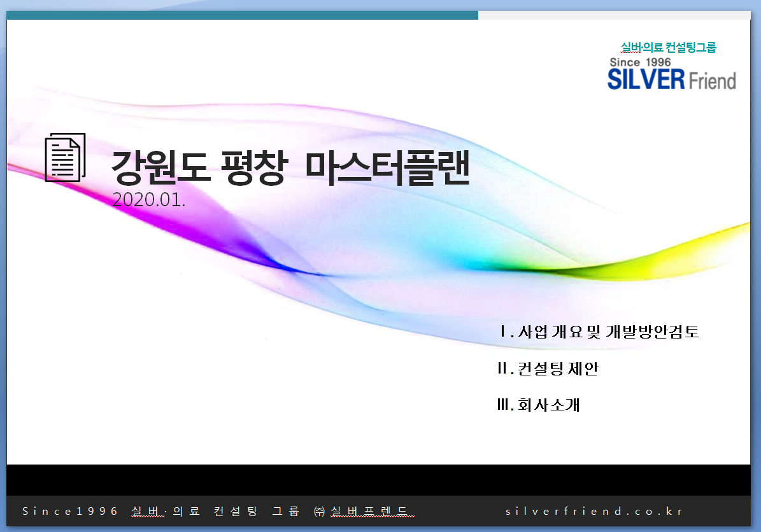The width and height of the screenshot is (761, 532).
Task: Select the 실버·의료 컨설팅그룹 text above the logo
Action: [x=668, y=47]
